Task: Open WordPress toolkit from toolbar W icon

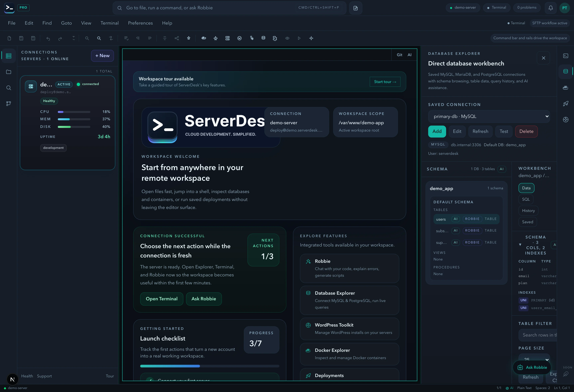Action: pyautogui.click(x=239, y=38)
